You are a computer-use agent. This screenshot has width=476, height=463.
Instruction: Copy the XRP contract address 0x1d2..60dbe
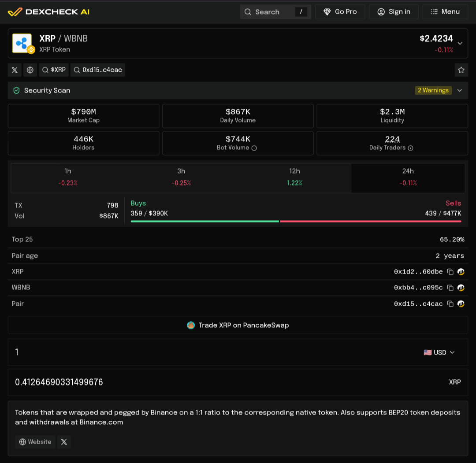(x=450, y=272)
